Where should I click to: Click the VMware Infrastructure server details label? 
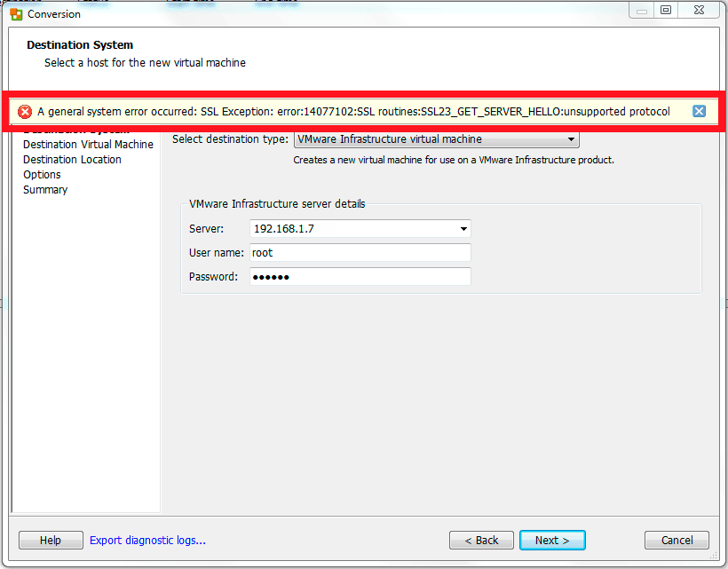click(277, 204)
